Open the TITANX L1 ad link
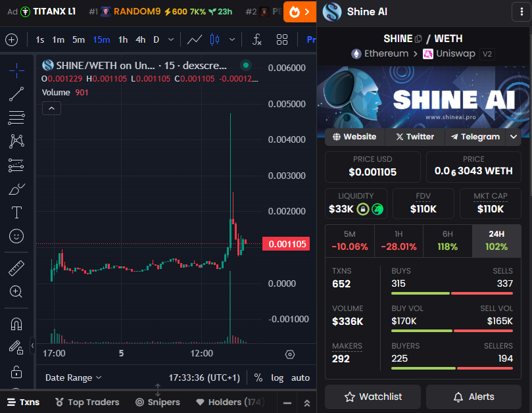Screen dimensions: 532x413 pos(48,12)
